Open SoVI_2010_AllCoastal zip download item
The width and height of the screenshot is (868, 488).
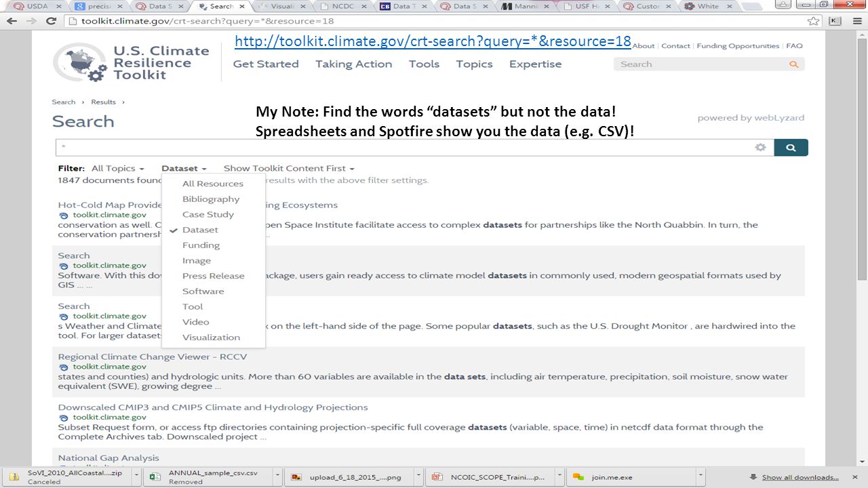tap(66, 477)
